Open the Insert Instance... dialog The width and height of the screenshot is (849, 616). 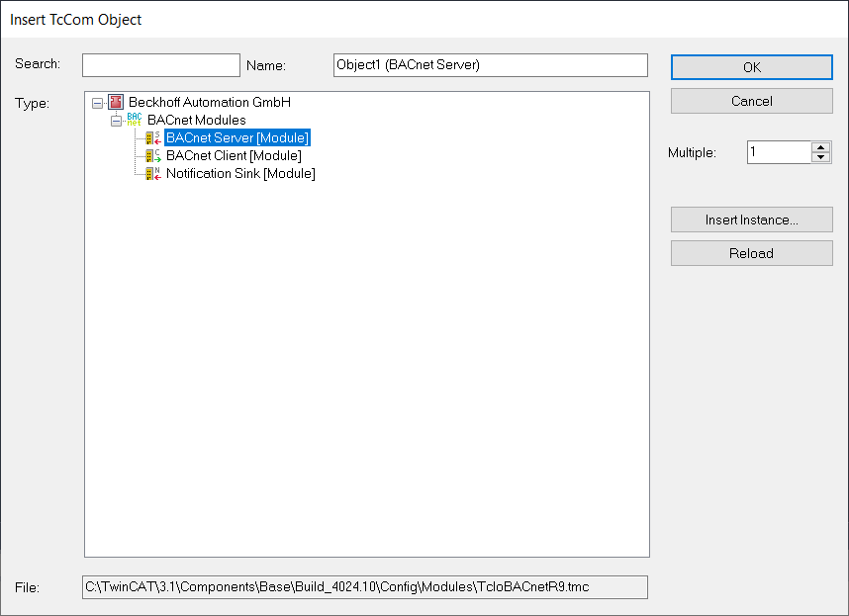(x=752, y=220)
